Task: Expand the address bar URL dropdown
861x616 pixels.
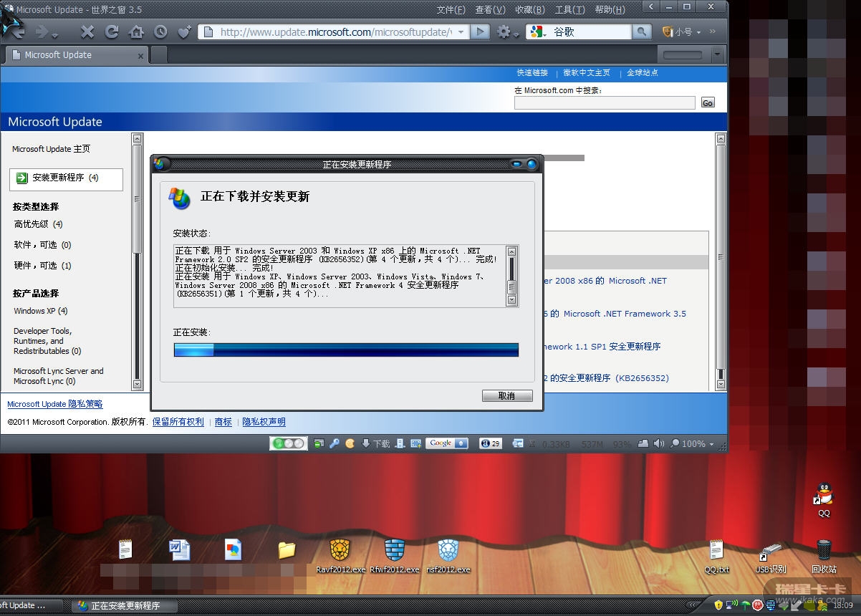Action: [x=461, y=32]
